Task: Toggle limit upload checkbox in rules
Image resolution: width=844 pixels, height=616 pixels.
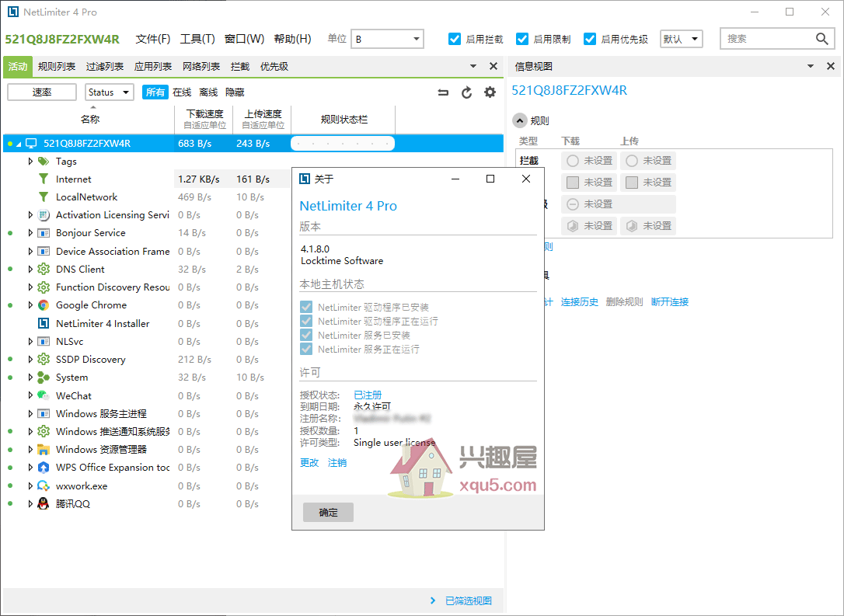Action: tap(632, 183)
